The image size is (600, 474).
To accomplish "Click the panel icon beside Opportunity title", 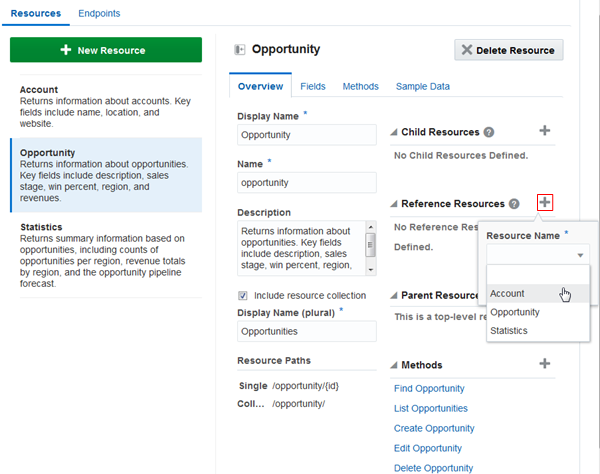I will [239, 49].
